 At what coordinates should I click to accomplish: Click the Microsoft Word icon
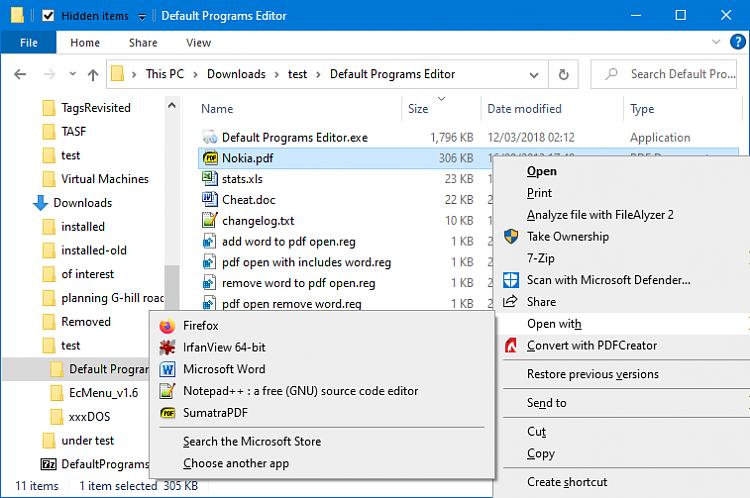pos(166,369)
